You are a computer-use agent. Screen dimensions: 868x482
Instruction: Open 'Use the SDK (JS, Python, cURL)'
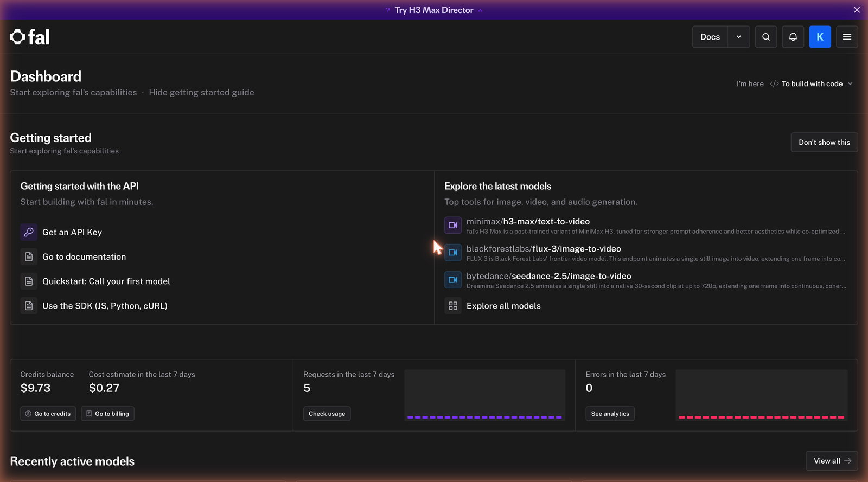pos(105,306)
